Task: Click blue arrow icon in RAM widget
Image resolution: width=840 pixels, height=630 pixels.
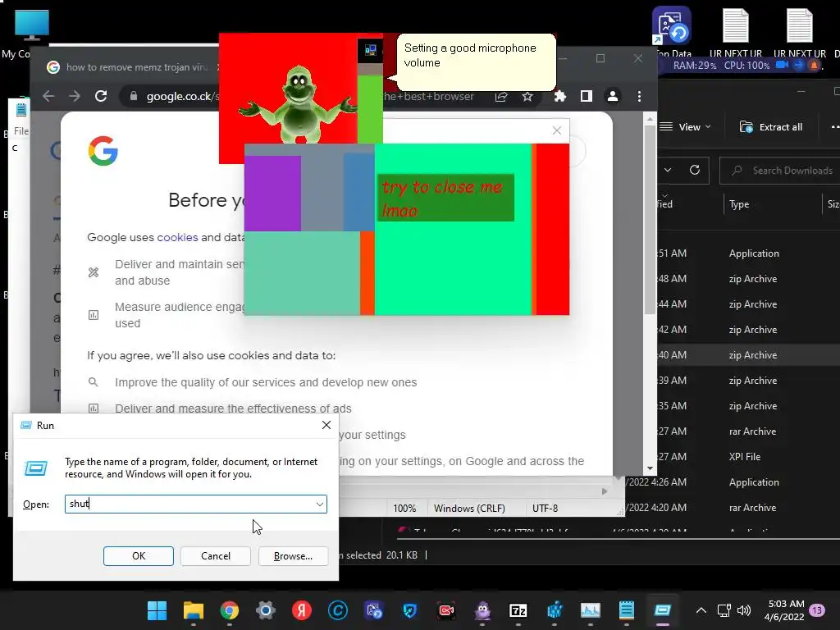Action: click(799, 65)
